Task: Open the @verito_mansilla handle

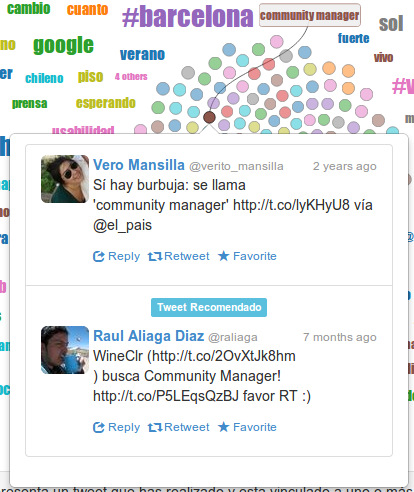Action: (x=236, y=166)
